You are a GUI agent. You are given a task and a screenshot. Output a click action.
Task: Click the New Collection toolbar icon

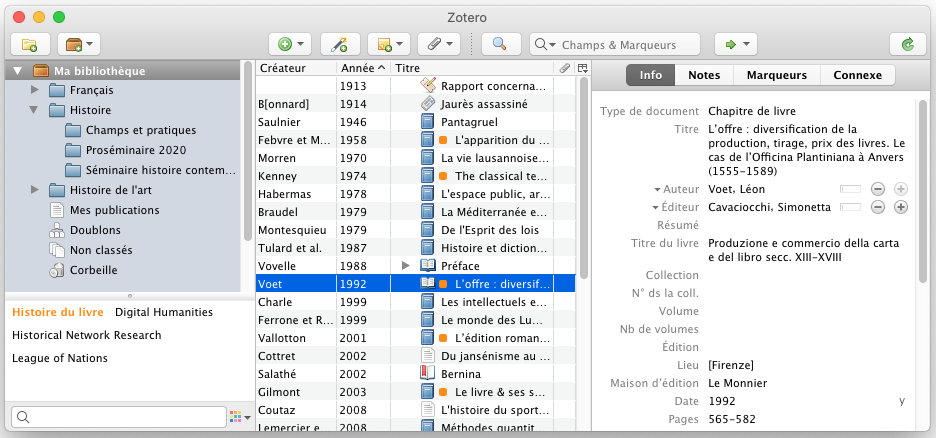pos(29,44)
